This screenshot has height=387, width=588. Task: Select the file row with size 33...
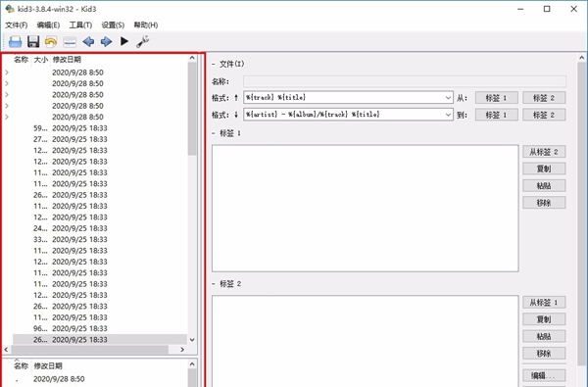click(x=100, y=240)
